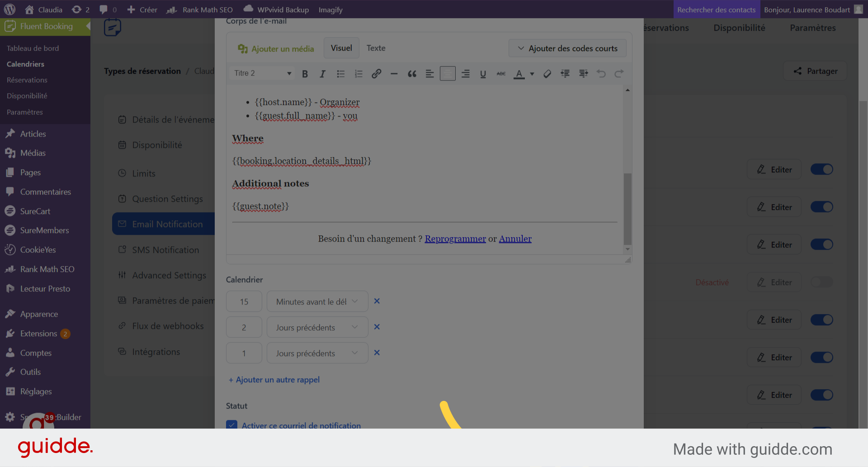Click the Underline icon in editor toolbar
This screenshot has height=467, width=868.
coord(483,74)
